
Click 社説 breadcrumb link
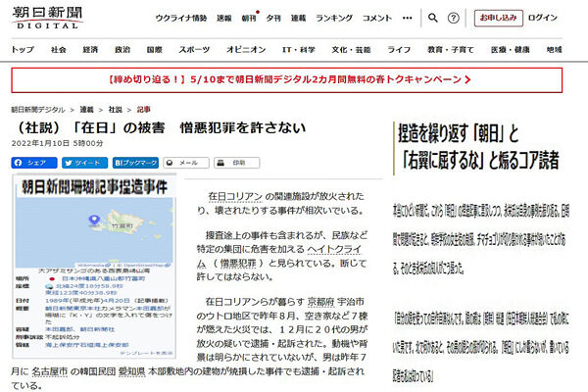[115, 110]
